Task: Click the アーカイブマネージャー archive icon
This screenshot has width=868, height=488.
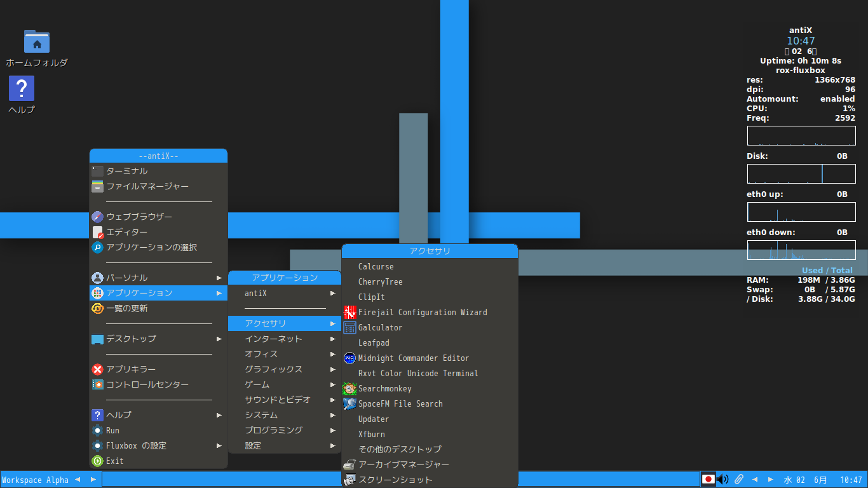Action: click(349, 464)
